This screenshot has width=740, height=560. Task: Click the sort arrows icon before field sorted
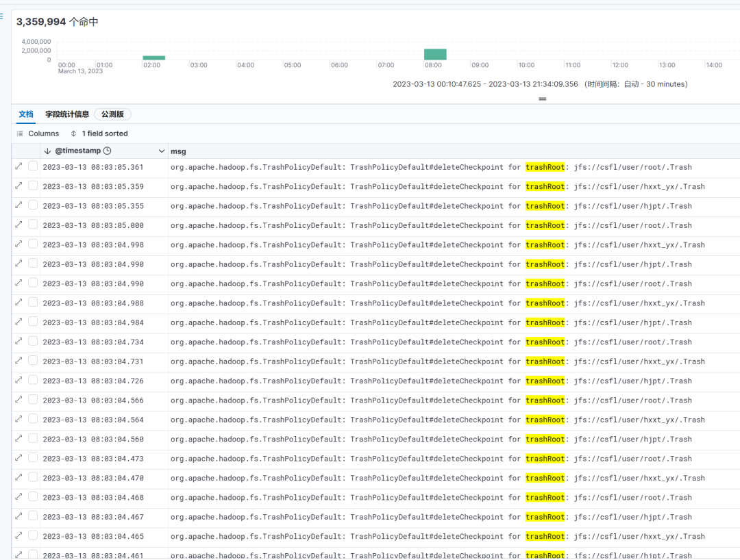pyautogui.click(x=73, y=133)
